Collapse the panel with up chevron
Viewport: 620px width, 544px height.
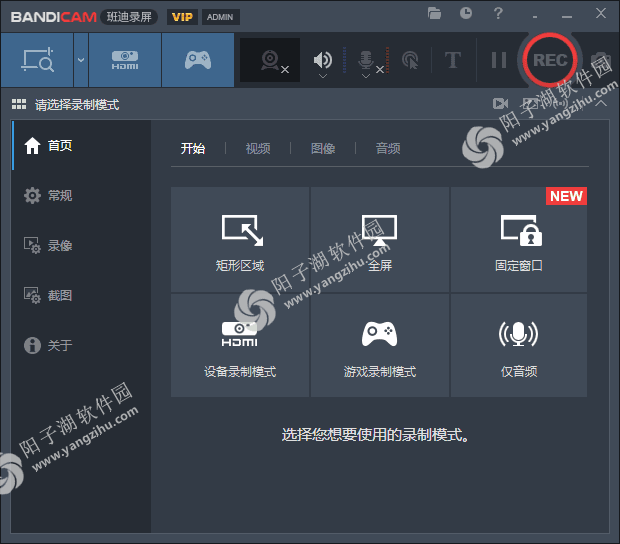coord(601,104)
